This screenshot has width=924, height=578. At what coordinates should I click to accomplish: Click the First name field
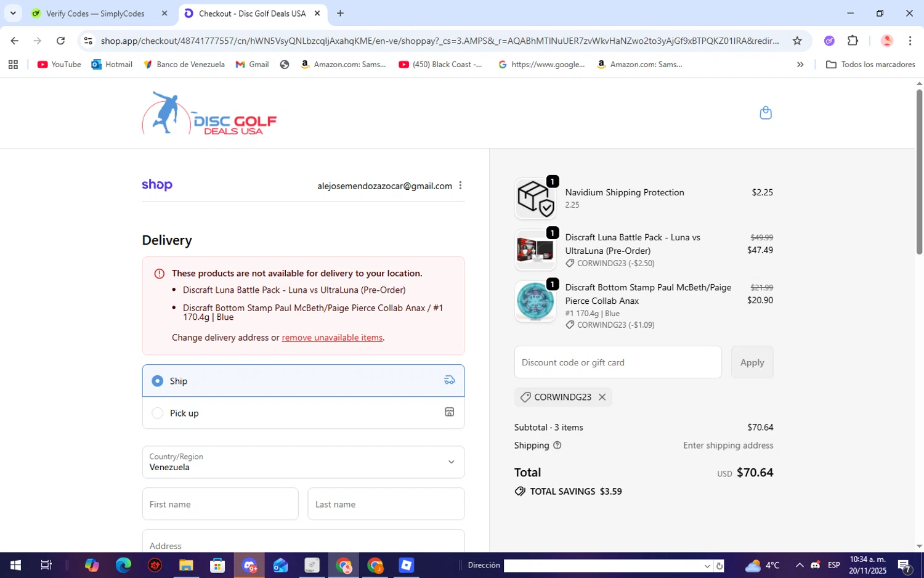tap(221, 504)
